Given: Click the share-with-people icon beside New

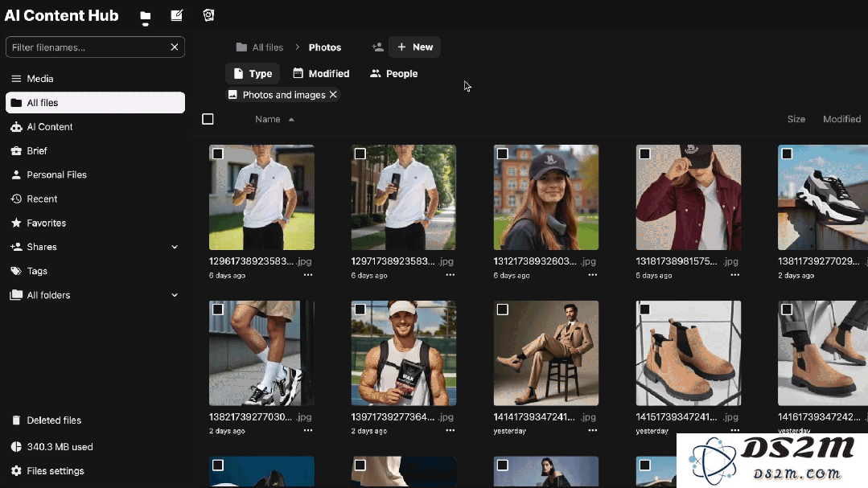Looking at the screenshot, I should [x=378, y=47].
